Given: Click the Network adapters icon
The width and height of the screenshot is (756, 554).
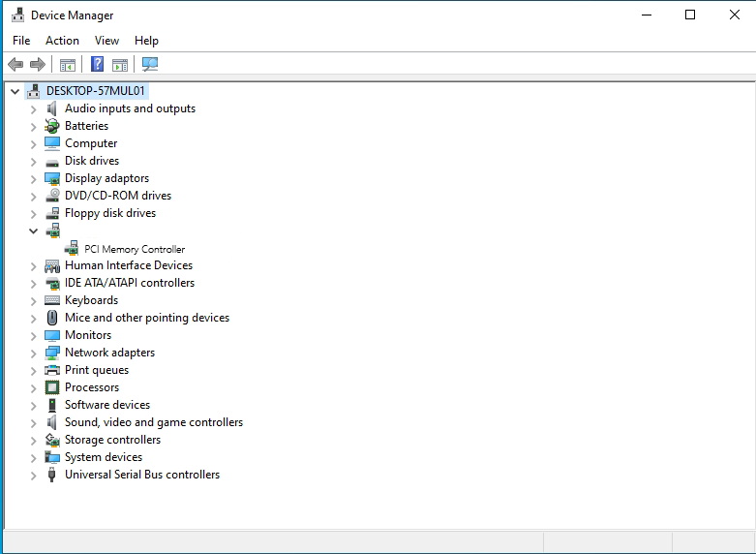Looking at the screenshot, I should coord(52,353).
